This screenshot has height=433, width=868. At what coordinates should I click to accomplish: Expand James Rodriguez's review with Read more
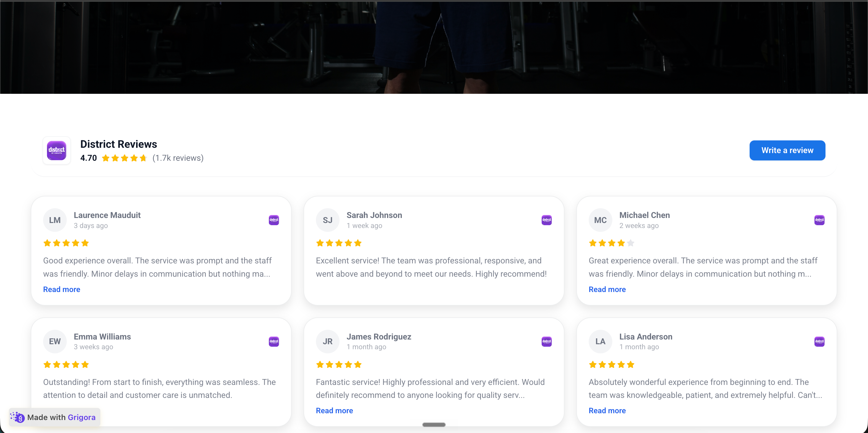[x=334, y=411]
